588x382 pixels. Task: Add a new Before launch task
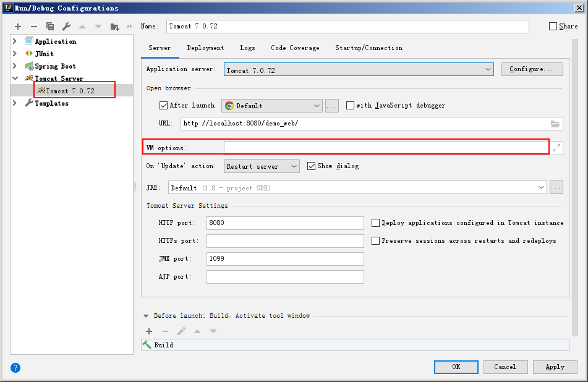(x=149, y=331)
